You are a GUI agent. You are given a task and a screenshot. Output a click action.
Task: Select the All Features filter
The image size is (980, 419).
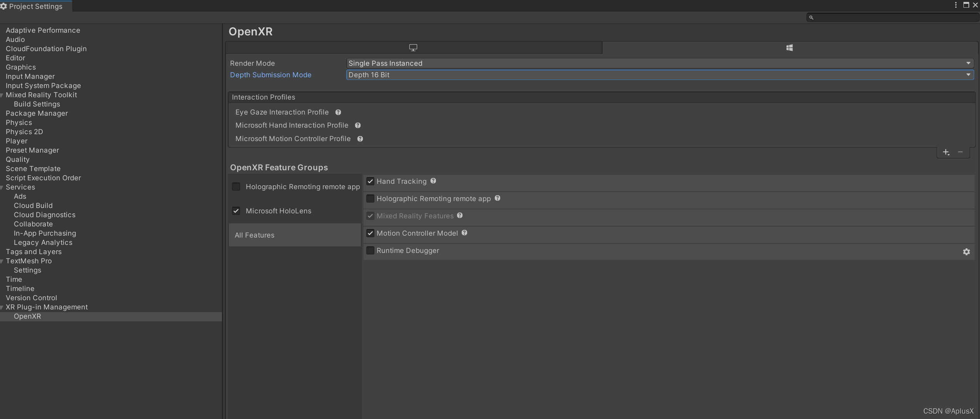[x=254, y=235]
